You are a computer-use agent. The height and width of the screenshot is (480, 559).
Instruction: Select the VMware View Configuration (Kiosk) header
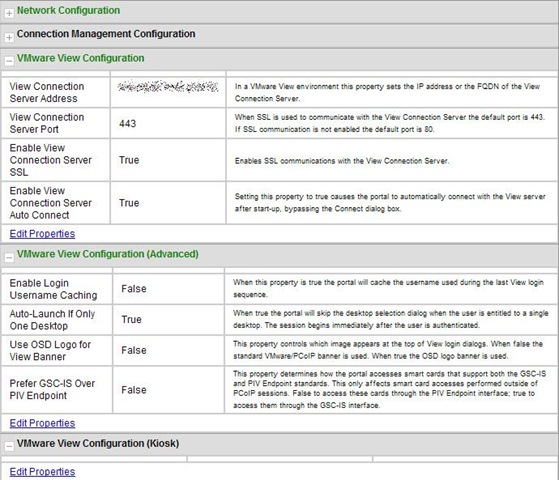pyautogui.click(x=98, y=443)
